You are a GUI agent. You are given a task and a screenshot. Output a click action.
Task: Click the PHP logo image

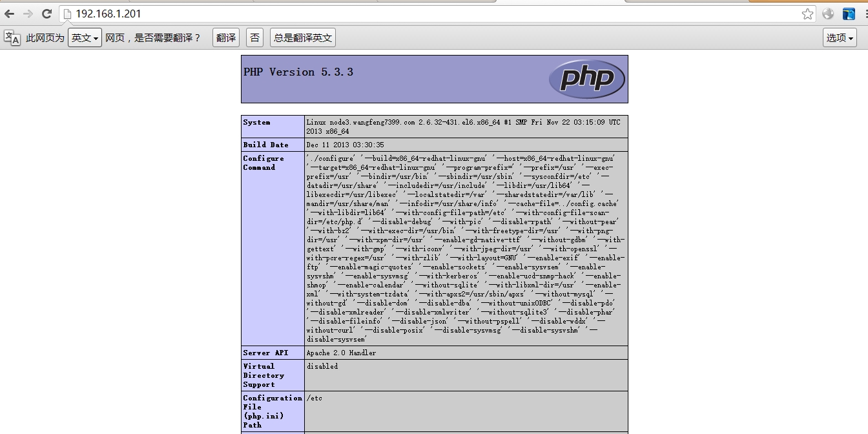(x=586, y=79)
